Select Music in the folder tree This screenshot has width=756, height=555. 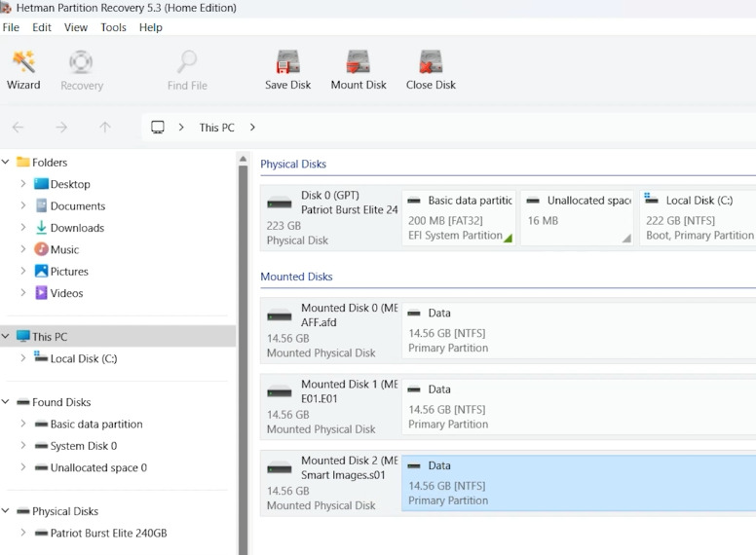tap(64, 249)
